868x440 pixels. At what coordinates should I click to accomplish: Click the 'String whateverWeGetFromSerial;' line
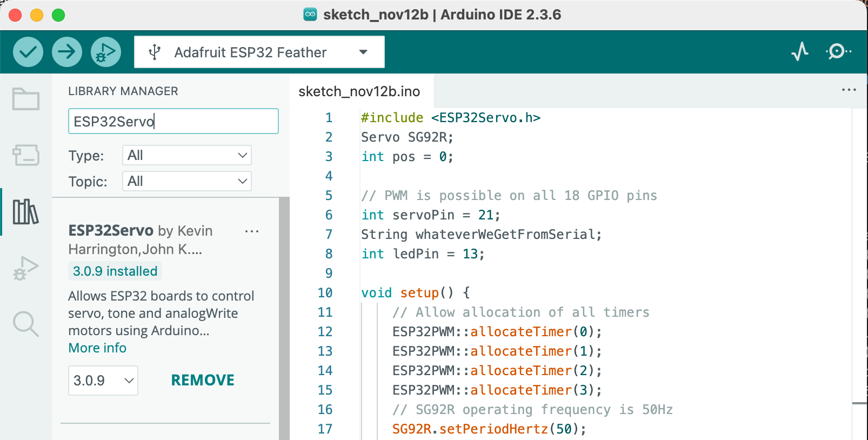click(482, 235)
